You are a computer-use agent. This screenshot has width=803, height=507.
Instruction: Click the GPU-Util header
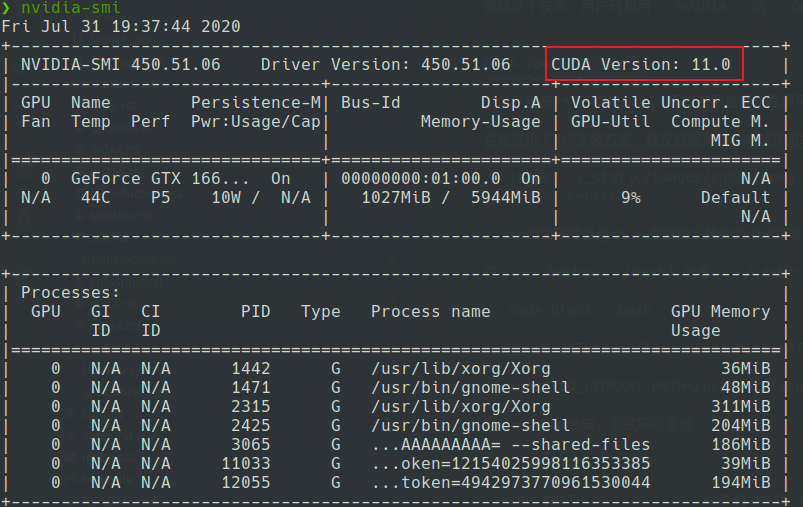point(610,121)
